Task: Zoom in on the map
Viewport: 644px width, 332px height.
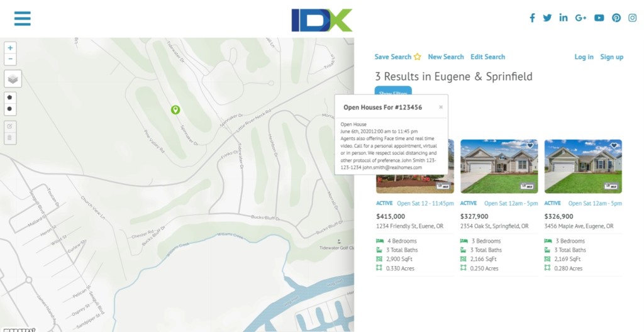Action: coord(10,48)
